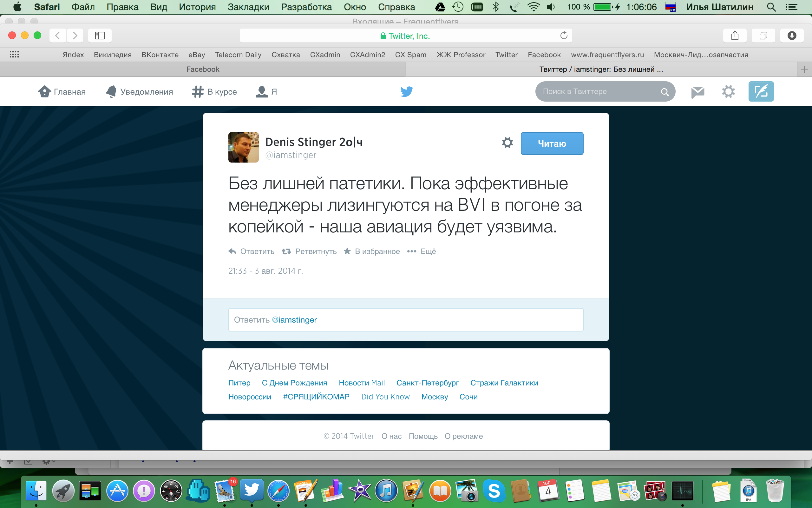Open Safari downloads button

coord(792,35)
